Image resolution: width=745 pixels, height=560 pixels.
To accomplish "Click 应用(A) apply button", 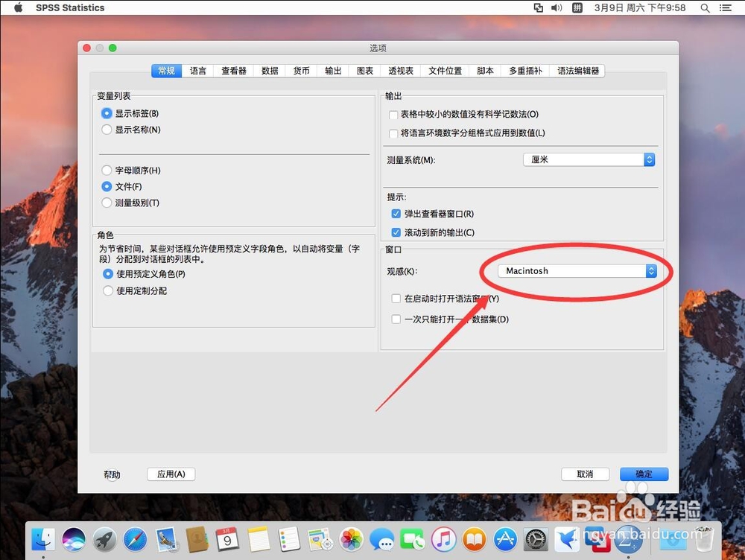I will (x=171, y=474).
